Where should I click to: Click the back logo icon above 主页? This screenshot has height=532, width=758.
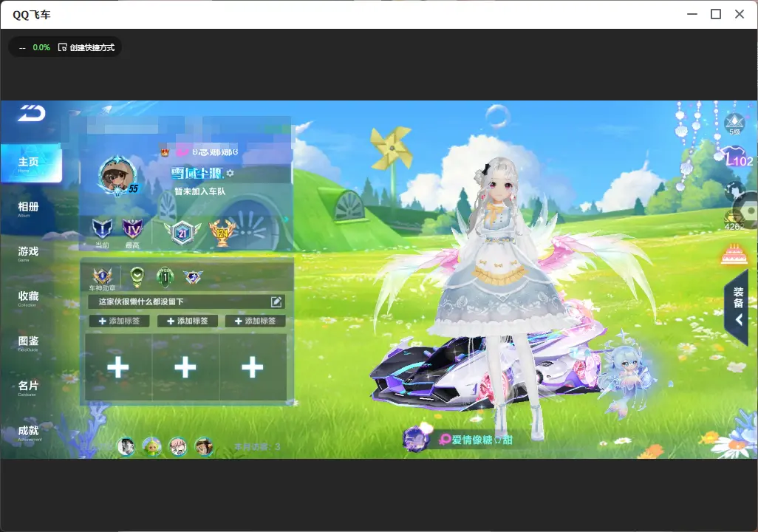click(x=32, y=113)
